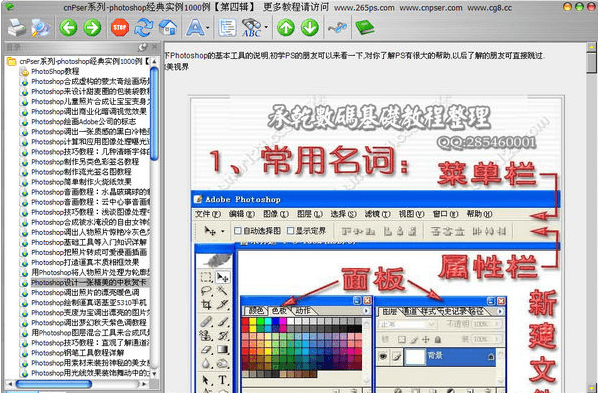Click 编辑(E) menu in the Photoshop tutorial picture
598x393 pixels.
click(x=242, y=214)
